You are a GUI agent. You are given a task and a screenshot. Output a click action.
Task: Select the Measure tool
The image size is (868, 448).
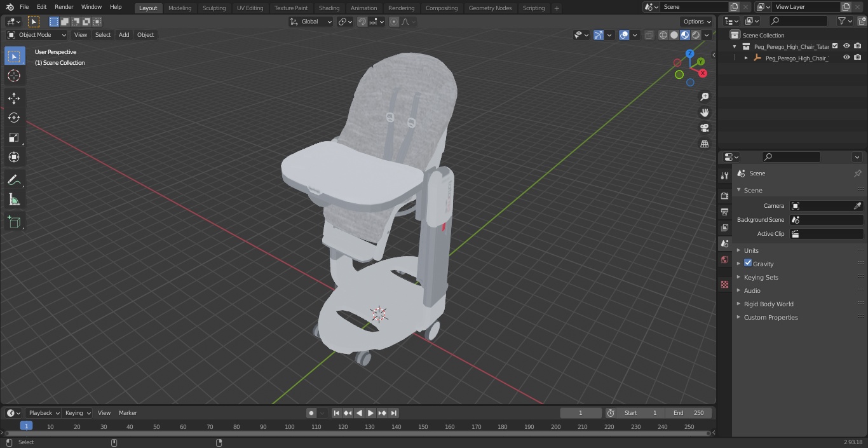(14, 200)
